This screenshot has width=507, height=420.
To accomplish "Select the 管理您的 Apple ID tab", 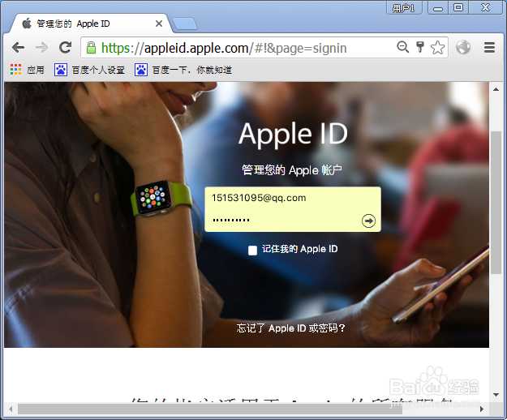I will tap(88, 24).
